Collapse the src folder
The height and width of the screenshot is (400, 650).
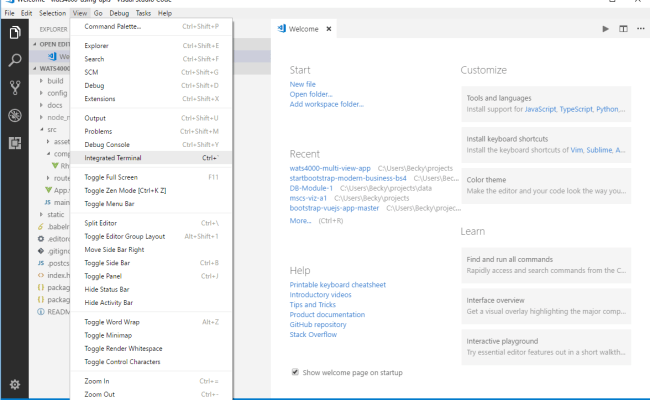click(x=41, y=129)
